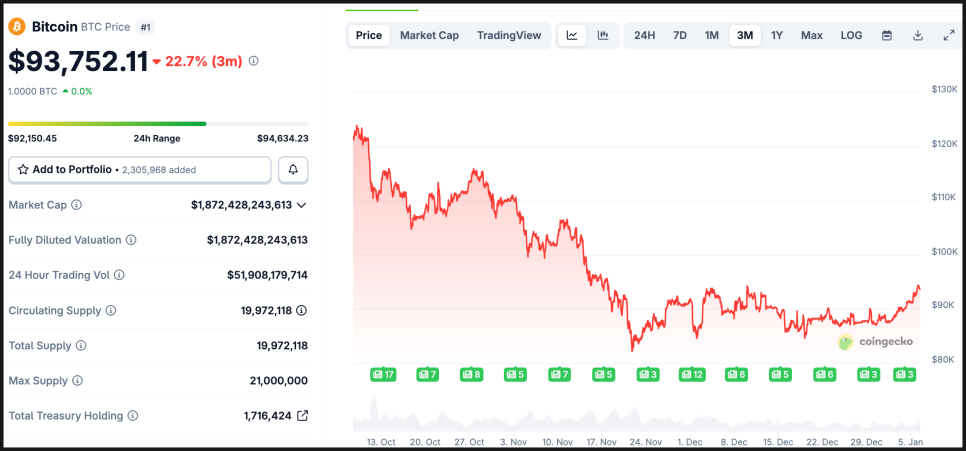Viewport: 966px width, 451px height.
Task: Switch to the Market Cap tab
Action: 429,36
